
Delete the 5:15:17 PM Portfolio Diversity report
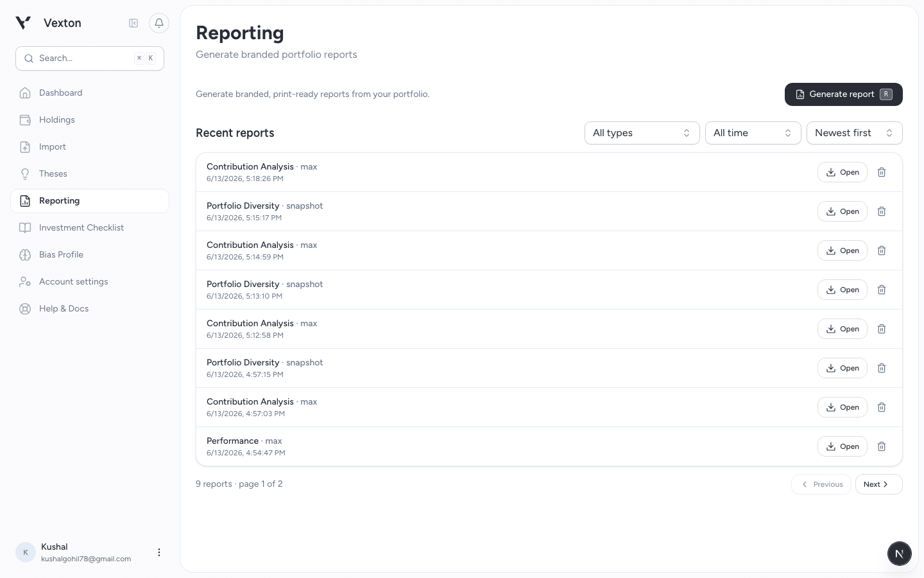(882, 211)
